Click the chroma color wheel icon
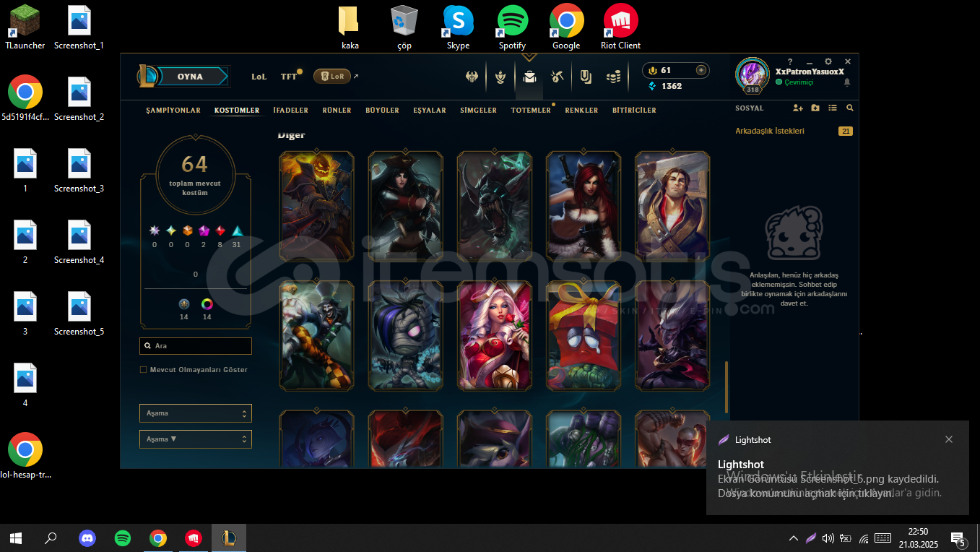Screen dimensions: 980x552 [207, 304]
